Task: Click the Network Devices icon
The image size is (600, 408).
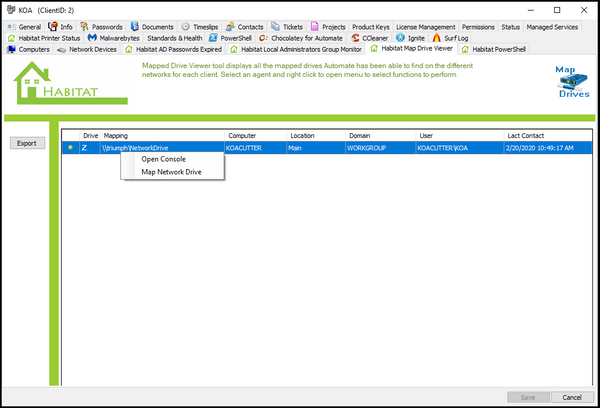Action: (x=61, y=50)
